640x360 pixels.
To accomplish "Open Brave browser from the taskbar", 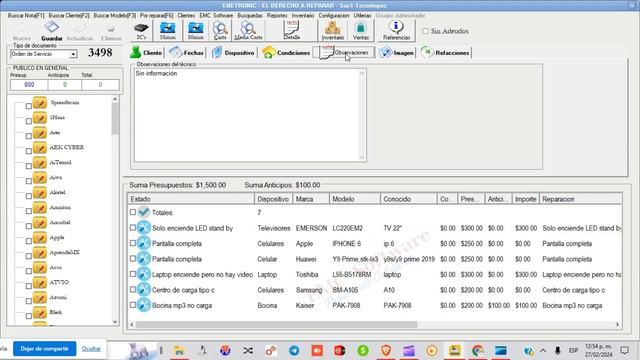I will (x=386, y=350).
